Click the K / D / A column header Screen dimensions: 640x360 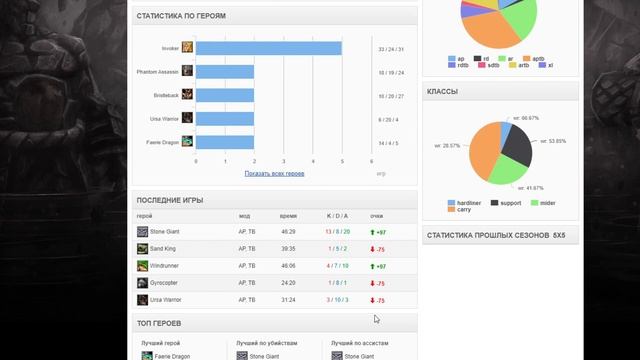tap(338, 216)
